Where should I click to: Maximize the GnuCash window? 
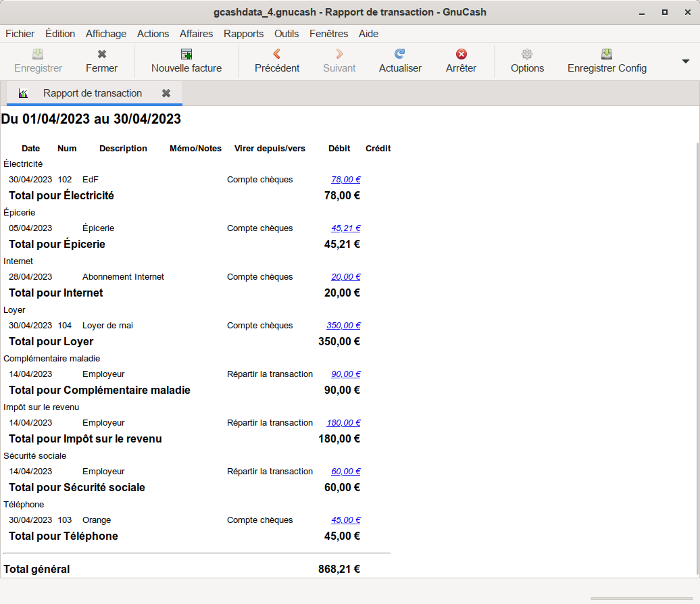pos(665,12)
